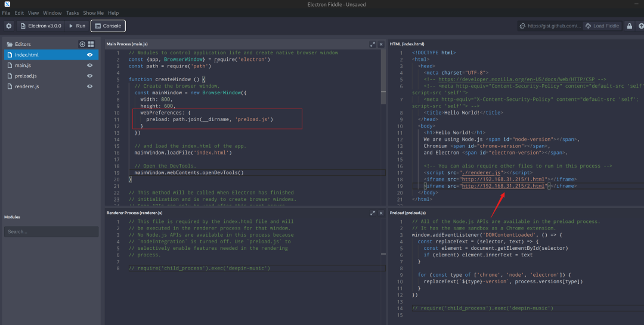The image size is (644, 325).
Task: Maximize the Main Process editor panel
Action: (373, 44)
